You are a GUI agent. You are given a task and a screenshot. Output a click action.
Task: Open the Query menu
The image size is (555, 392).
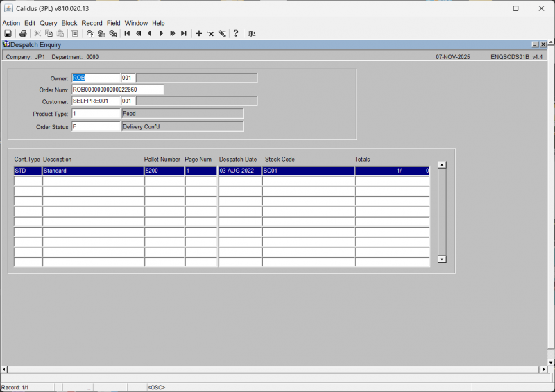click(48, 23)
